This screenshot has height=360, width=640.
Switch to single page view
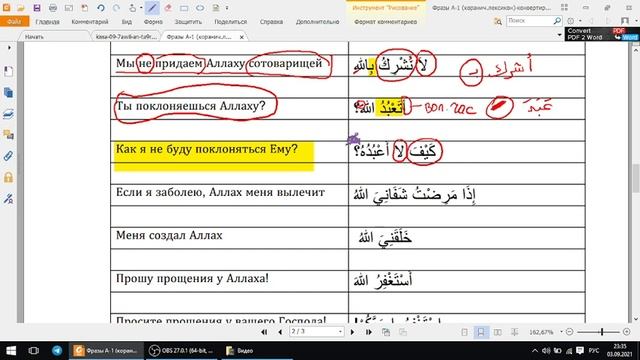tap(464, 332)
